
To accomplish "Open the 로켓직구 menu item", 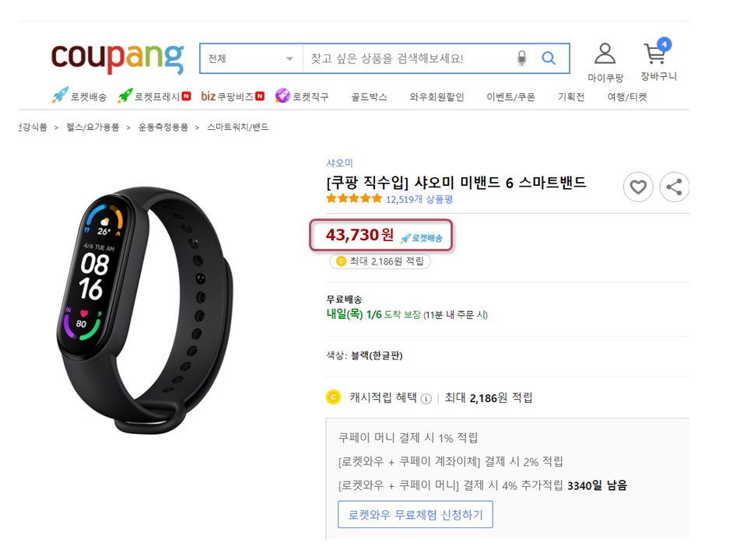I will pos(302,96).
